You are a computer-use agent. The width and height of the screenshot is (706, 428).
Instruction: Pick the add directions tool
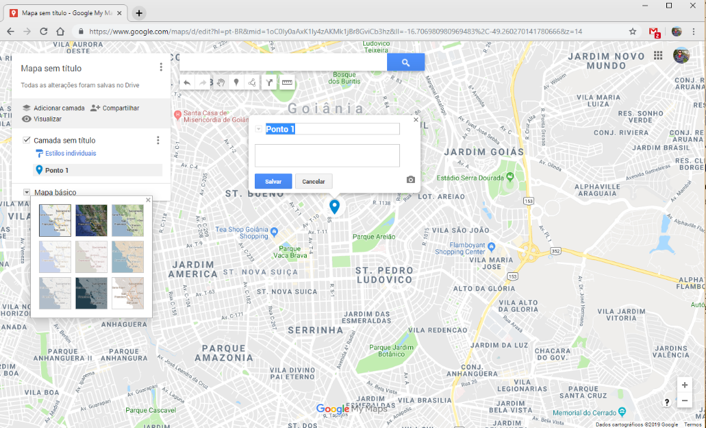pyautogui.click(x=269, y=83)
